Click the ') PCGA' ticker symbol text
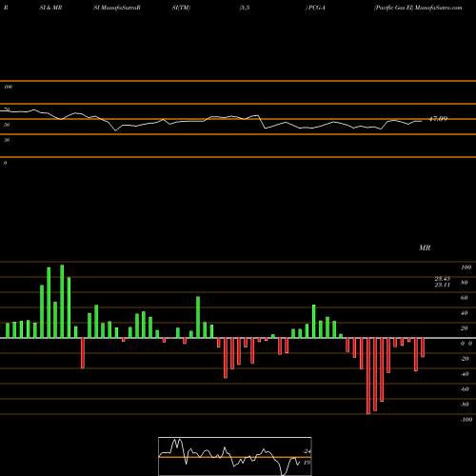Image resolution: width=476 pixels, height=476 pixels. tap(315, 8)
